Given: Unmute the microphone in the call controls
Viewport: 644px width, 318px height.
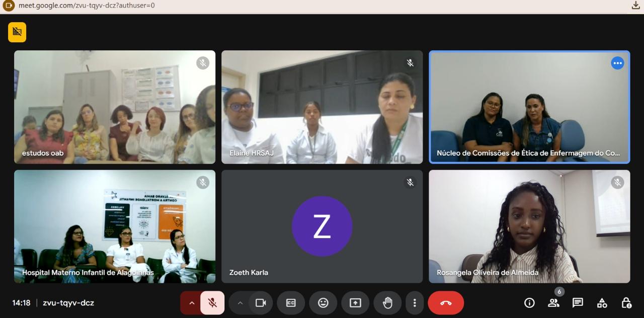Looking at the screenshot, I should (x=212, y=303).
